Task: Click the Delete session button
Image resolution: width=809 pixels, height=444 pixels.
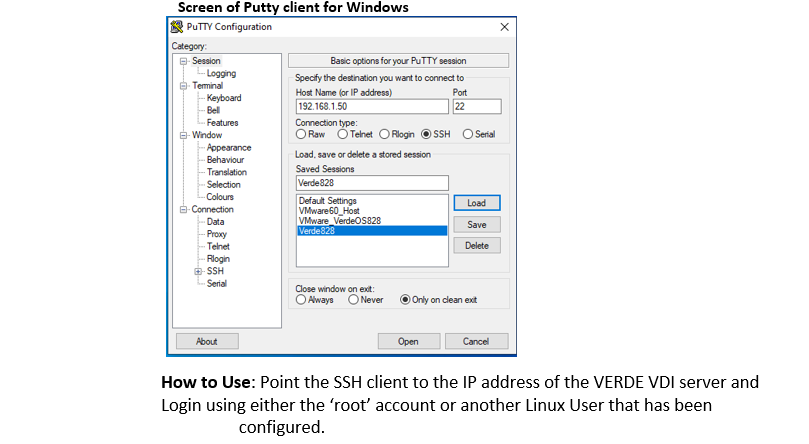Action: click(x=477, y=246)
